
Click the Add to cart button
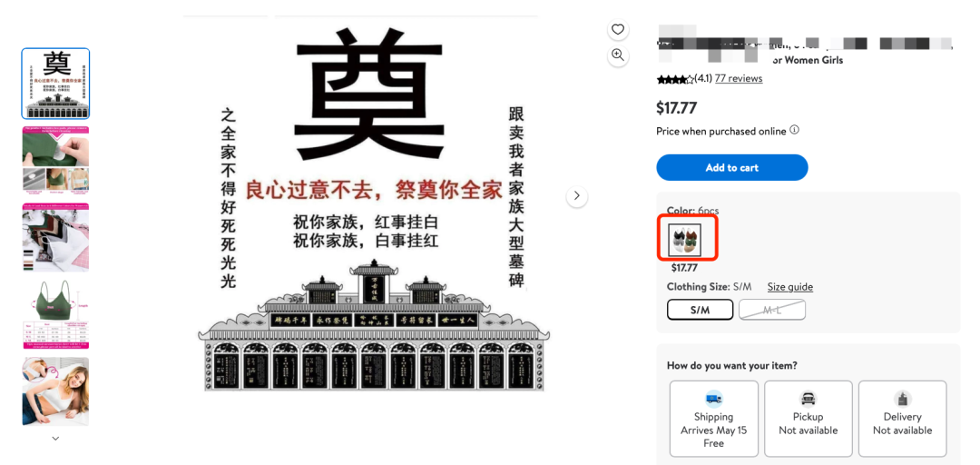(732, 168)
